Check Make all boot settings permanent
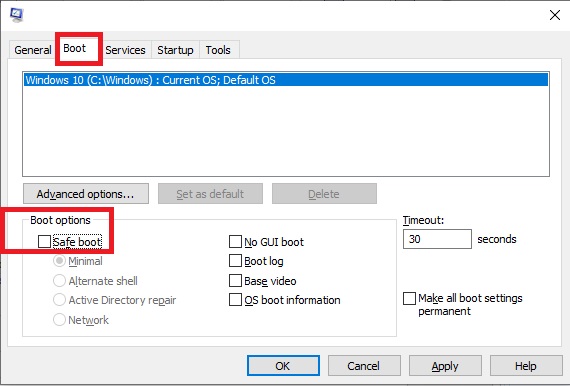This screenshot has height=386, width=570. click(409, 298)
